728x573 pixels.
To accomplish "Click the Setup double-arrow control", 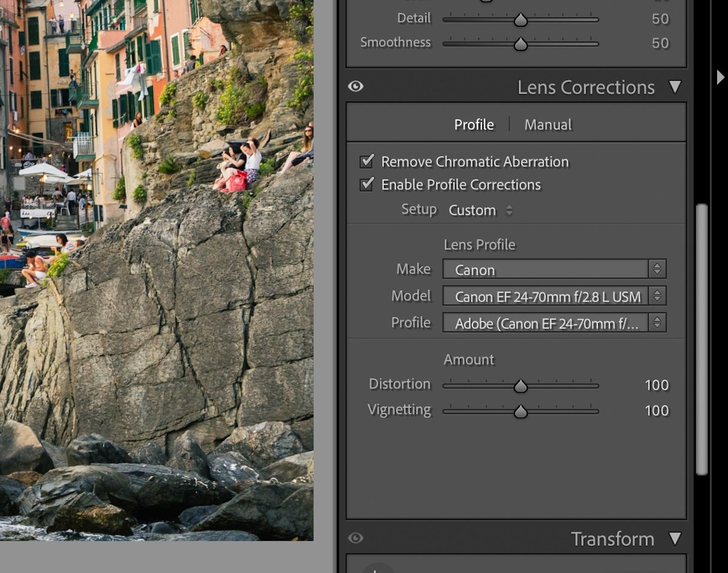I will (x=508, y=211).
